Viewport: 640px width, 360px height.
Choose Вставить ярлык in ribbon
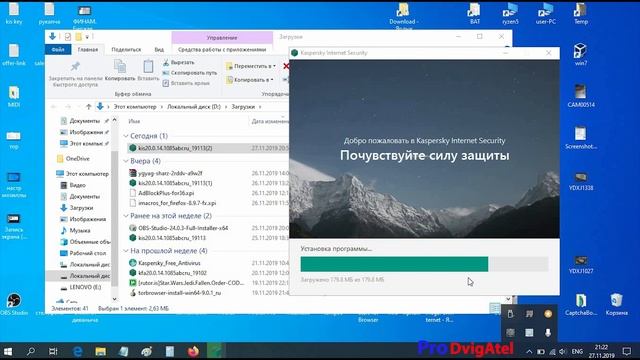[x=186, y=83]
